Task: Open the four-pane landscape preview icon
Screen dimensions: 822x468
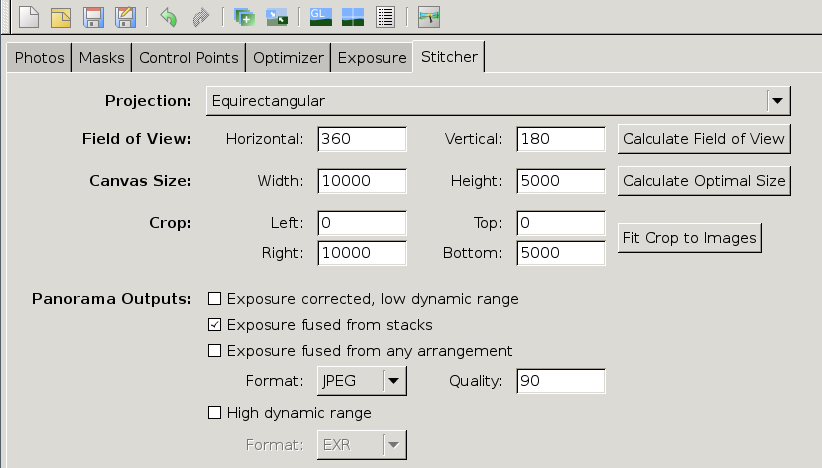Action: point(353,17)
